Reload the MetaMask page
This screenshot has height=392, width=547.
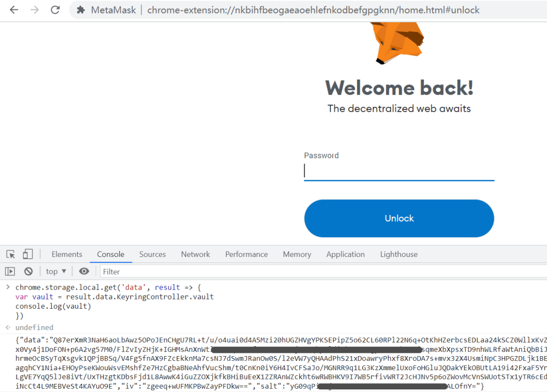point(55,10)
